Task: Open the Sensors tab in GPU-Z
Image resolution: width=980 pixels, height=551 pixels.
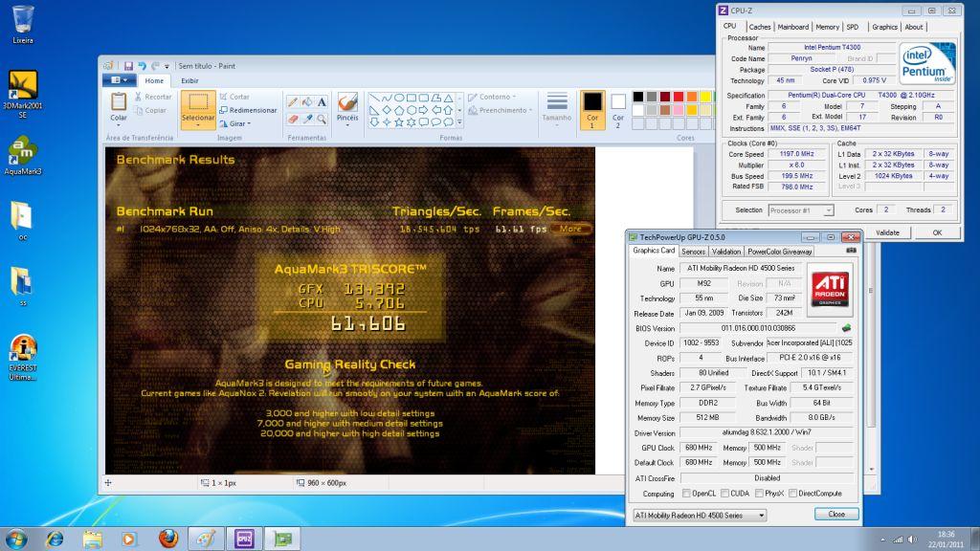Action: click(x=693, y=252)
